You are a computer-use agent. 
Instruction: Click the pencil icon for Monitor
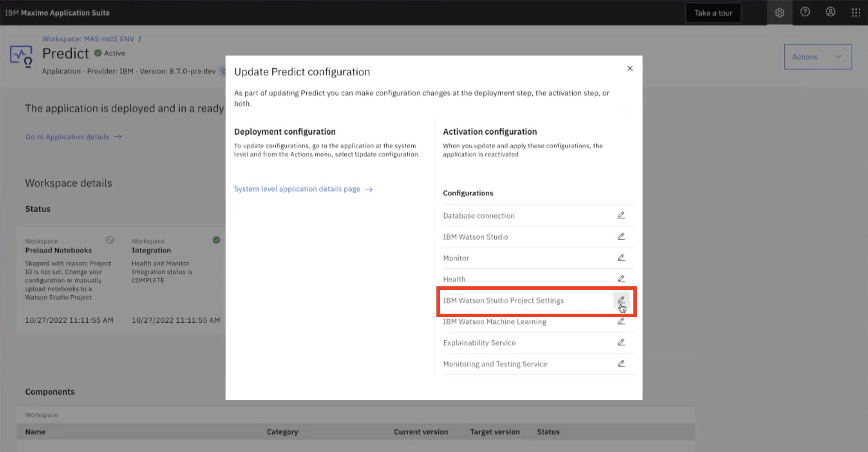click(621, 258)
